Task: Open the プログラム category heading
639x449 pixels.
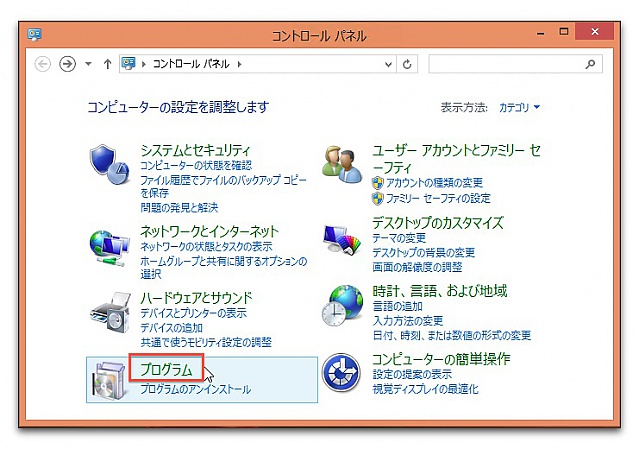Action: (x=166, y=370)
